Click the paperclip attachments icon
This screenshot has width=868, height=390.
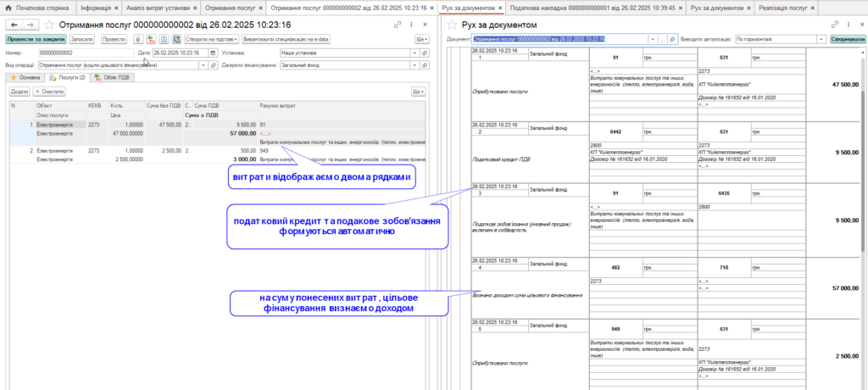(138, 39)
